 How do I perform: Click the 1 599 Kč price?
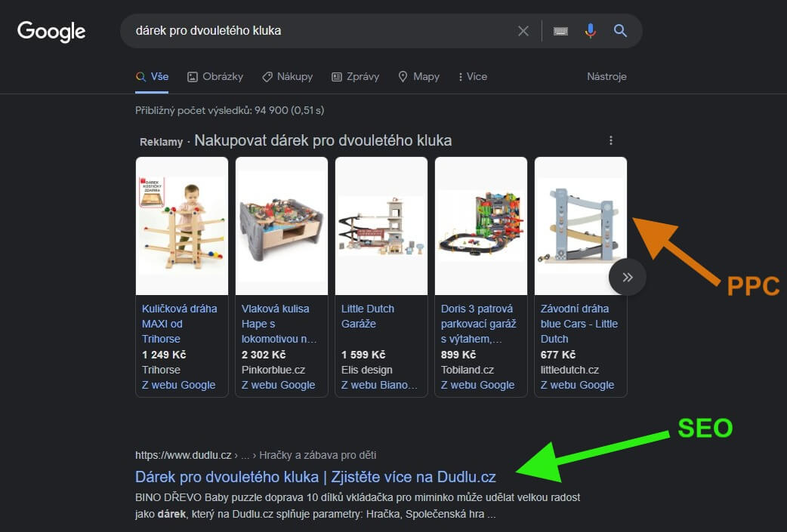363,355
